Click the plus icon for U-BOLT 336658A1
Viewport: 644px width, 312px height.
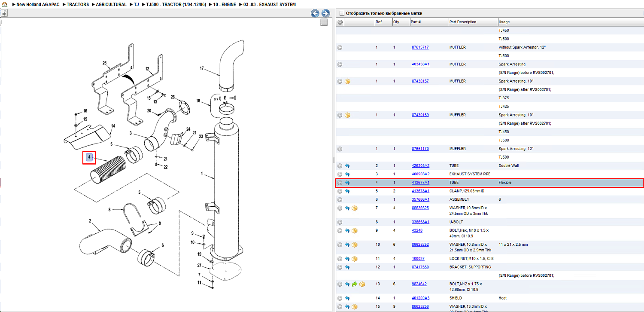pos(340,222)
